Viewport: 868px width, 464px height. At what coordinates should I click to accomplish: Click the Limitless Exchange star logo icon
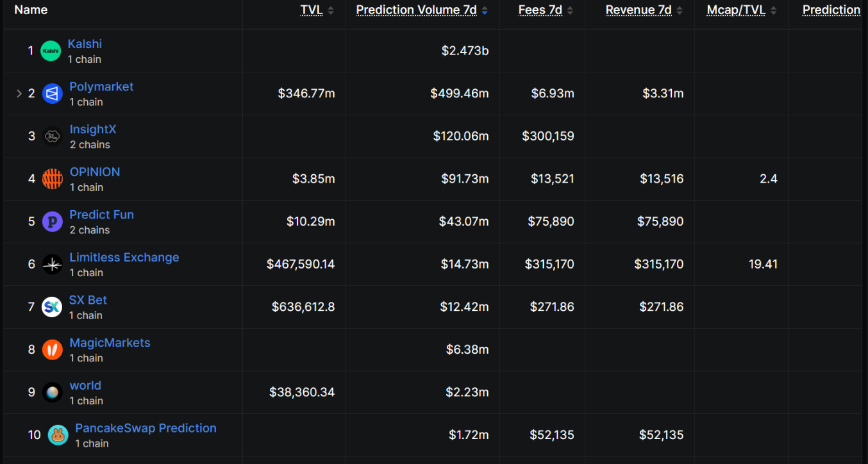(53, 264)
